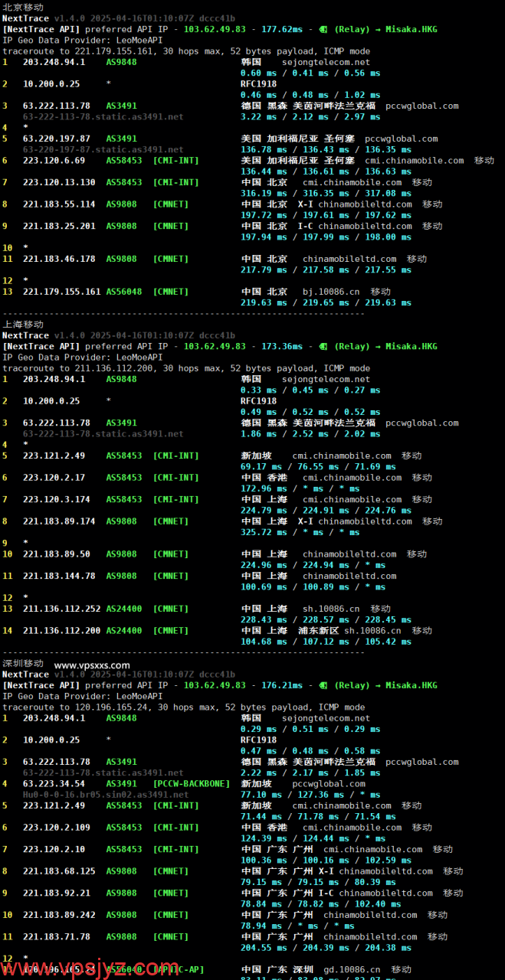The image size is (505, 980).
Task: Click the 173.36ms API latency value
Action: tap(282, 346)
